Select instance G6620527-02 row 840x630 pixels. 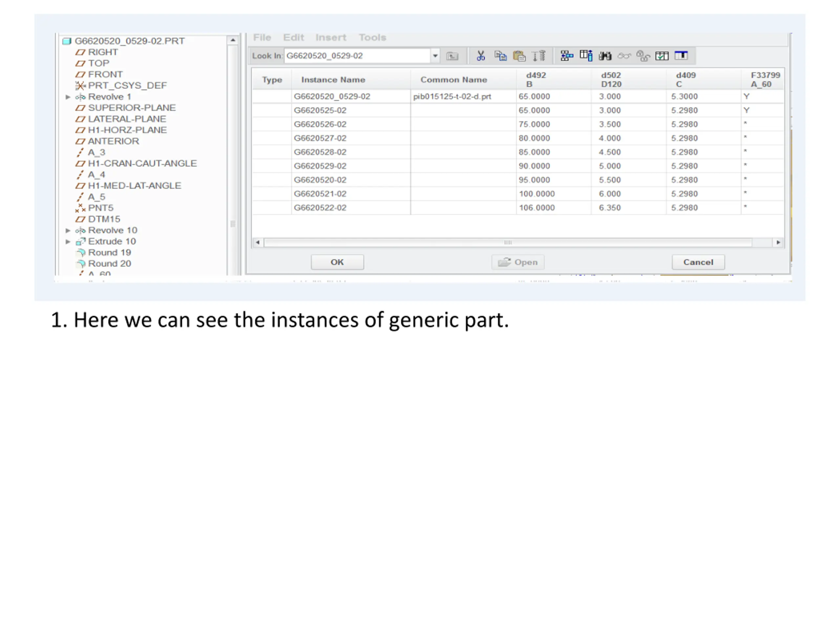(x=518, y=138)
